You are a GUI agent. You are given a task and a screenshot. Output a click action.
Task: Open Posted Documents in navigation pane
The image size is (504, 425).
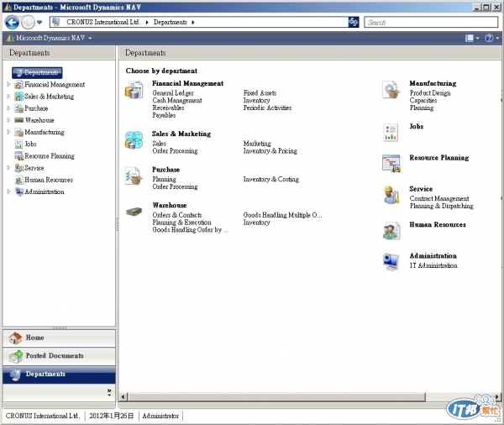(59, 356)
